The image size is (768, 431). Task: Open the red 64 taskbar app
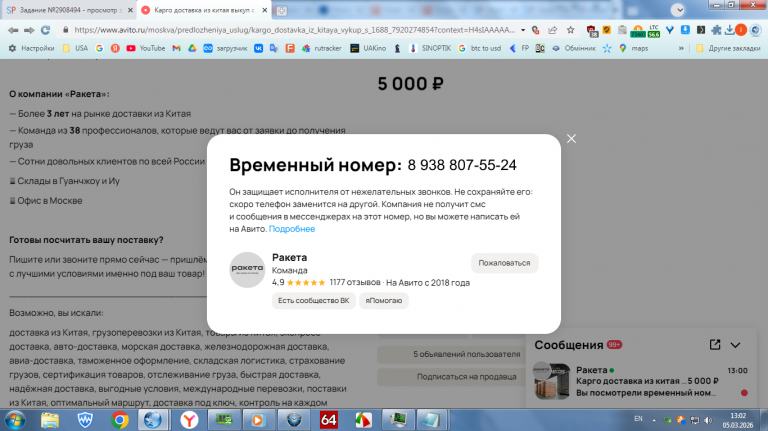329,420
